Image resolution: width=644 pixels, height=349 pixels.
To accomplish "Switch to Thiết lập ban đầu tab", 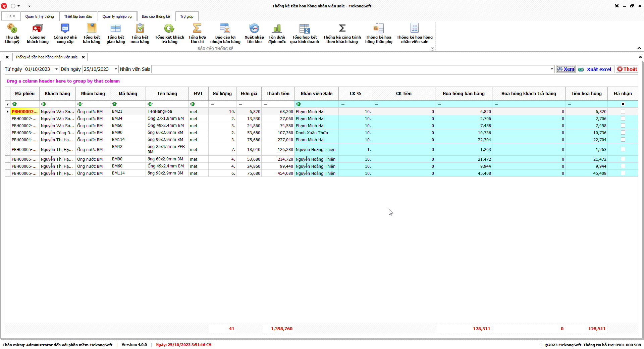I will click(x=78, y=16).
